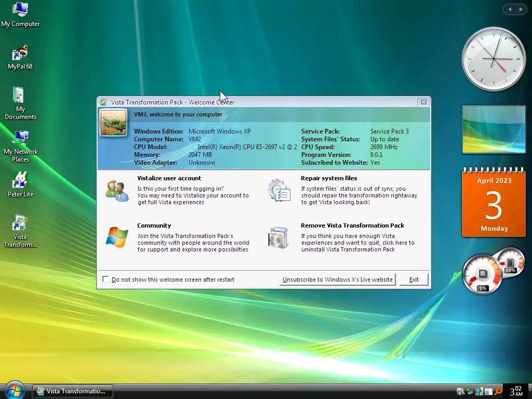This screenshot has height=399, width=532.
Task: Select the My Network Places icon
Action: (20, 146)
